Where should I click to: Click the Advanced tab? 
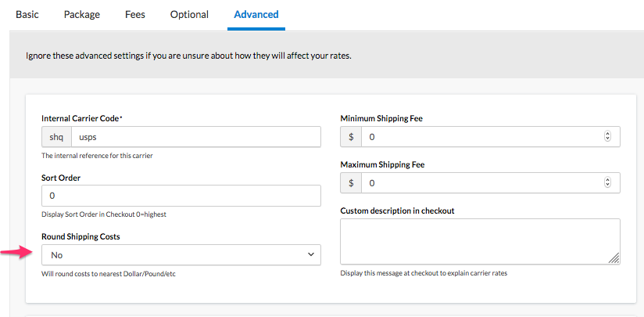pos(256,15)
